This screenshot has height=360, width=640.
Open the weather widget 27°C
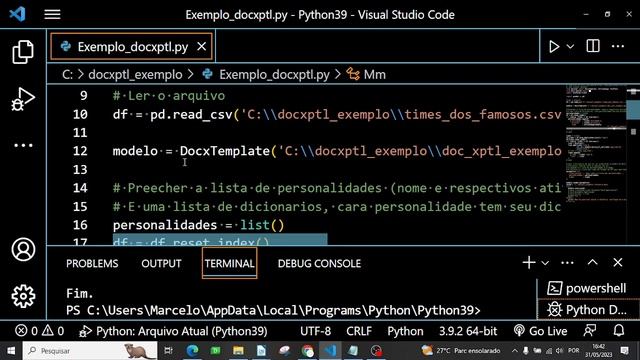(462, 351)
